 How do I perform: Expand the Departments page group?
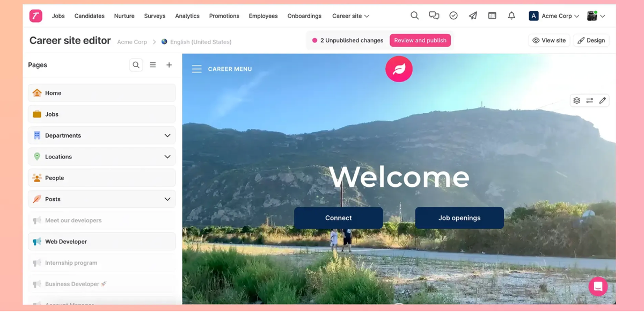[x=167, y=135]
